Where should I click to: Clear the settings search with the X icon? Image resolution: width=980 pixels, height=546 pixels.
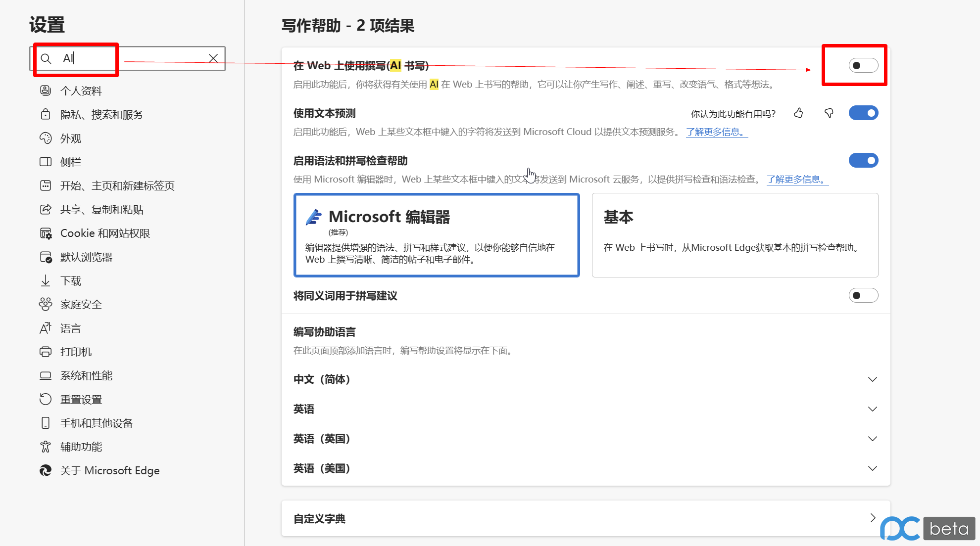[x=213, y=58]
